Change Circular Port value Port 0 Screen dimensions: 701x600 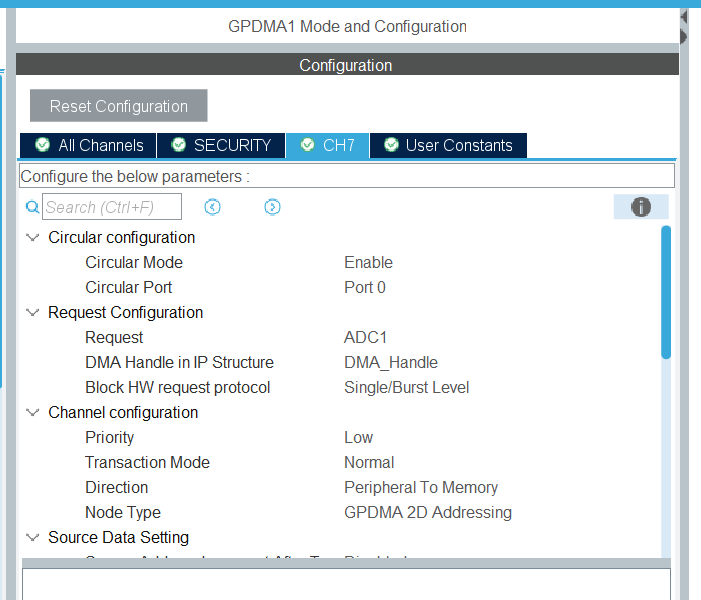tap(365, 287)
